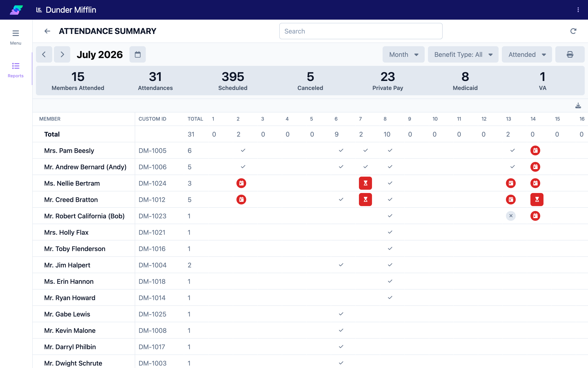Open Mr. Toby Flenderson's row
The width and height of the screenshot is (588, 368).
(310, 248)
